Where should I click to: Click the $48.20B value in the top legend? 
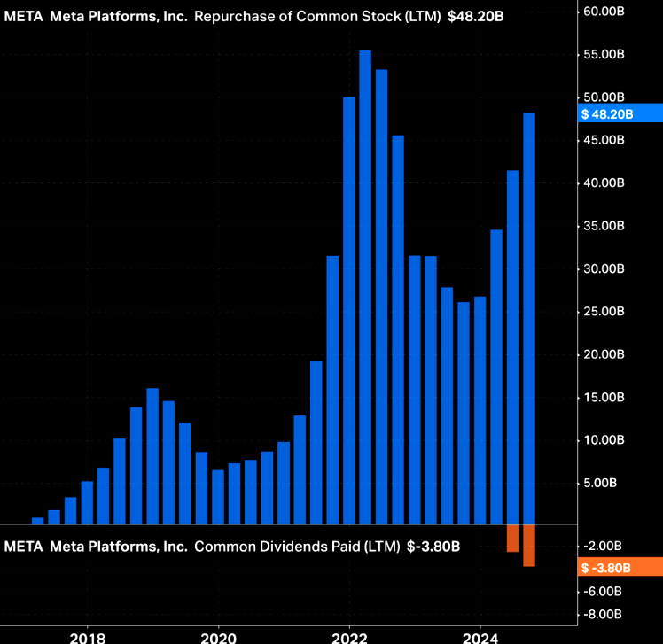tap(476, 17)
